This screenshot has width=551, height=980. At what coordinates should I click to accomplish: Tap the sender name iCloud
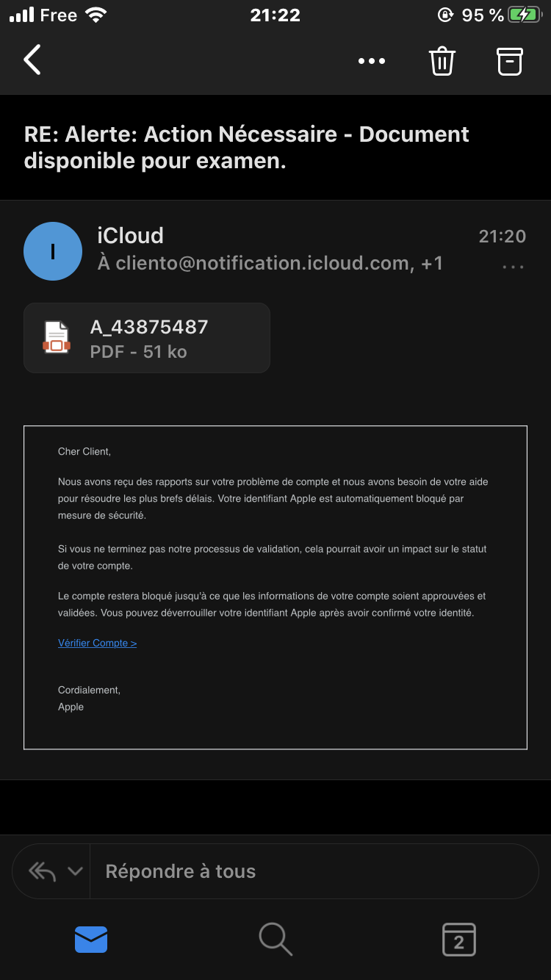coord(130,236)
